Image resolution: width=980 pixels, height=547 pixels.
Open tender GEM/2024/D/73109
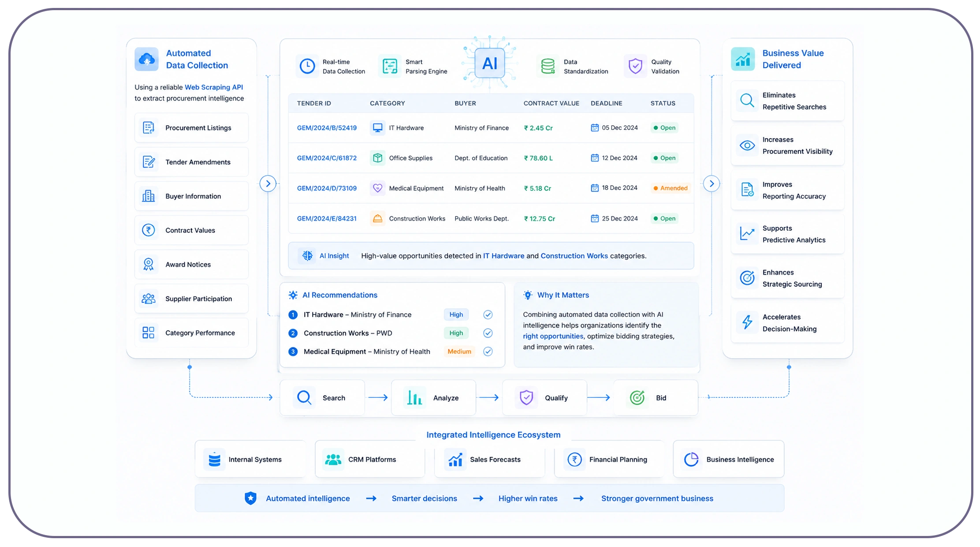327,188
